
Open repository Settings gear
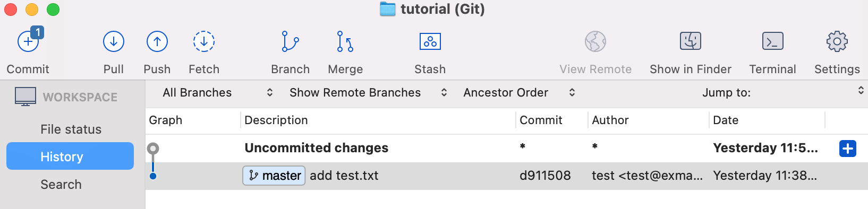tap(837, 41)
